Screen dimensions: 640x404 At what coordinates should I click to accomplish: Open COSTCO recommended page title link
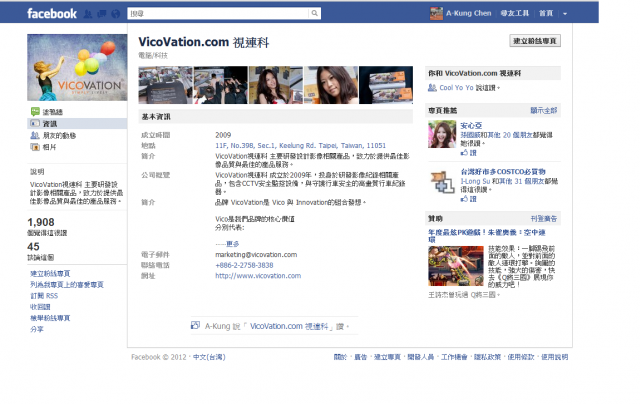[503, 172]
